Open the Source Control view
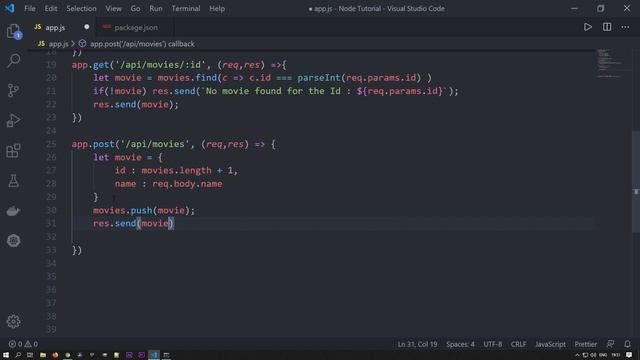 click(x=13, y=90)
